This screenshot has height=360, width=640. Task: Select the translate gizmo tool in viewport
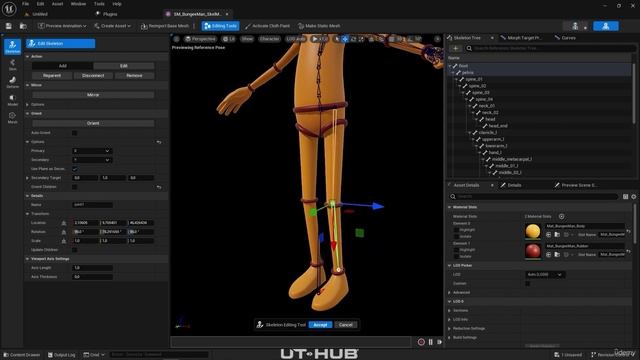(x=345, y=39)
